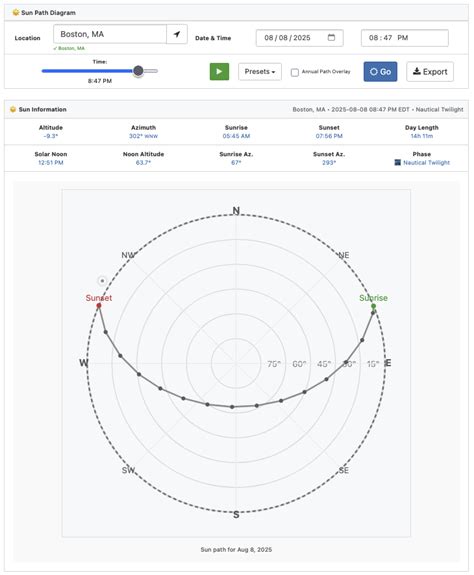Click the Time slider handle
The height and width of the screenshot is (575, 474).
point(138,71)
